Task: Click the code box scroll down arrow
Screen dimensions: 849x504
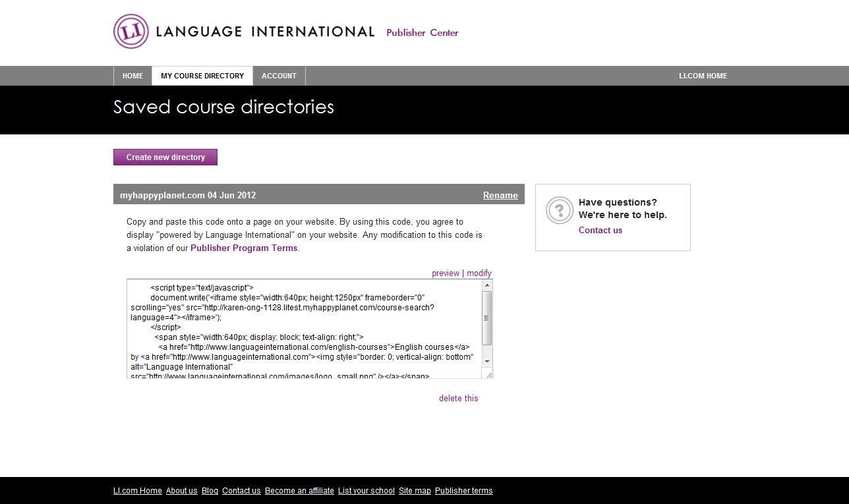Action: coord(487,362)
